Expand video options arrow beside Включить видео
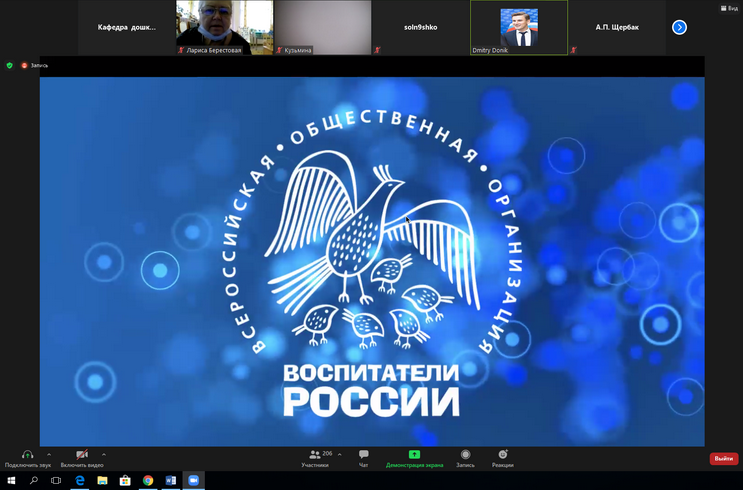 click(x=104, y=455)
